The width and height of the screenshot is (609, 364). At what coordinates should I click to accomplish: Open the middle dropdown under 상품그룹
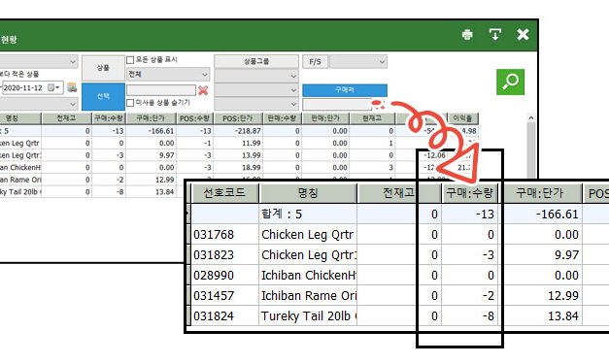point(256,90)
